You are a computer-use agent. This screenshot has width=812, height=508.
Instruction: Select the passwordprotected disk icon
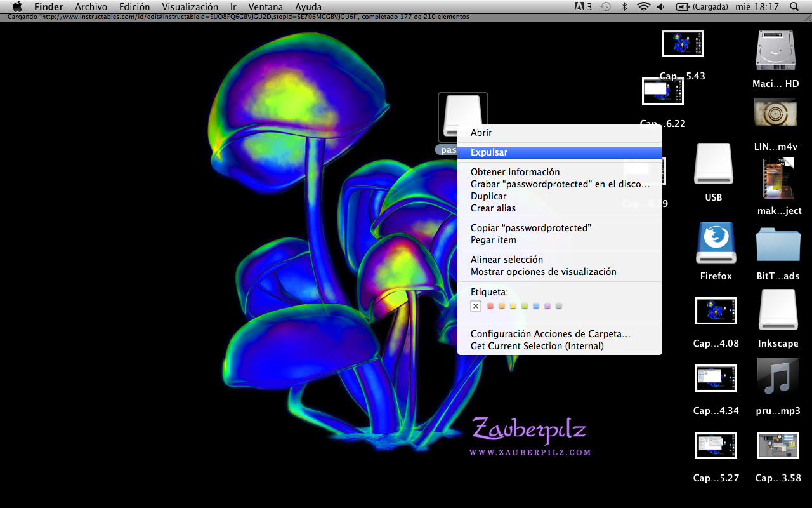coord(463,117)
